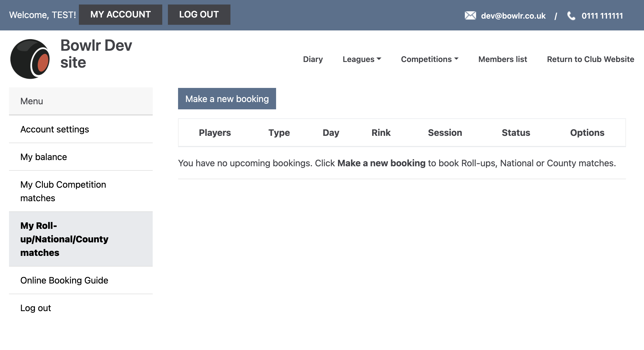The image size is (644, 350).
Task: Expand the Competitions dropdown menu
Action: (x=430, y=59)
